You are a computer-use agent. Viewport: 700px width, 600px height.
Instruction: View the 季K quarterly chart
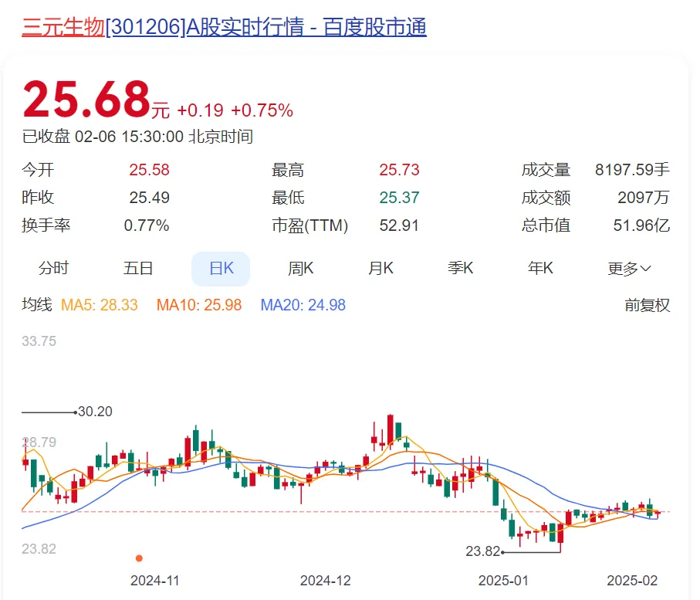click(460, 268)
